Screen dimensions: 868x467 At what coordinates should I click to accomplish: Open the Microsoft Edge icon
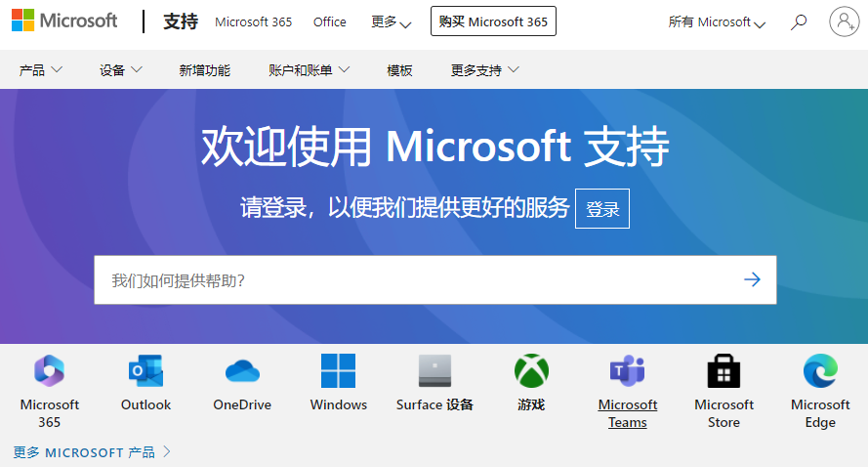820,370
